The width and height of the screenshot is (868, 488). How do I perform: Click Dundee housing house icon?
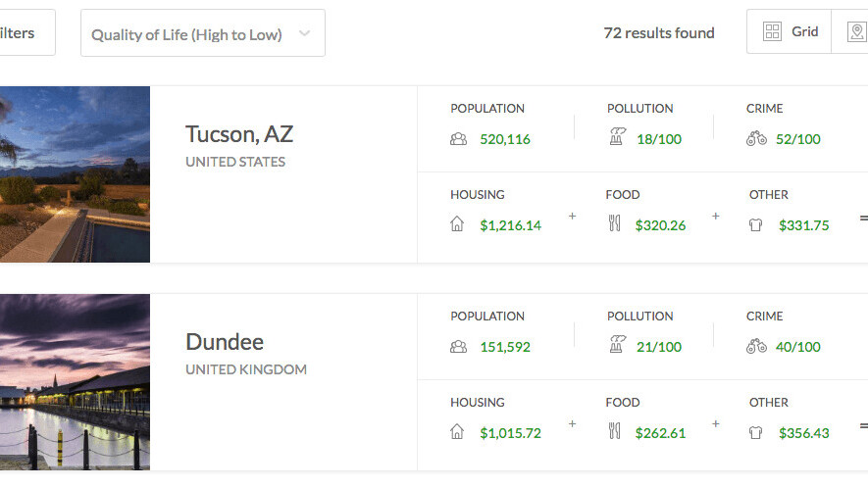click(457, 432)
